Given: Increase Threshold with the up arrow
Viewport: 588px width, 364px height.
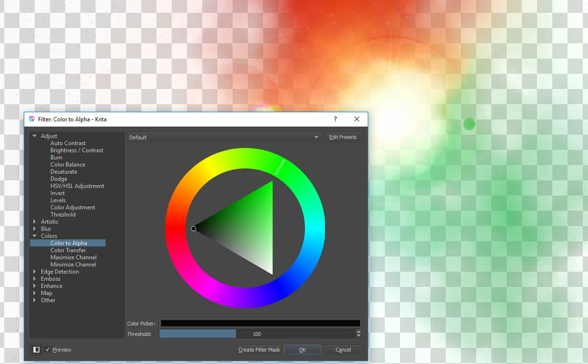Looking at the screenshot, I should point(359,332).
